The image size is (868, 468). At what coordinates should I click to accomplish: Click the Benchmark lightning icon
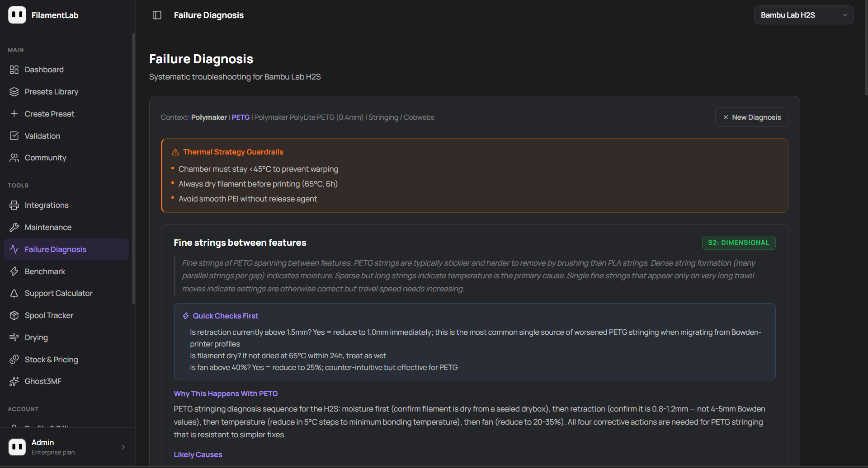[14, 271]
